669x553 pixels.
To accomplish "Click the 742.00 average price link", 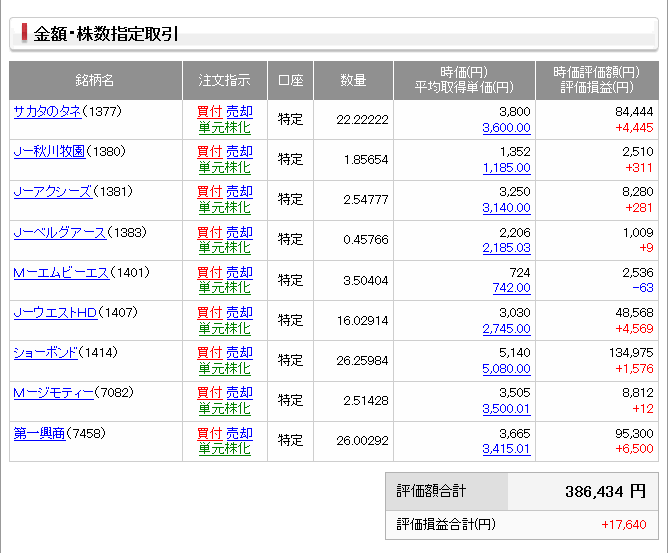I will (511, 288).
